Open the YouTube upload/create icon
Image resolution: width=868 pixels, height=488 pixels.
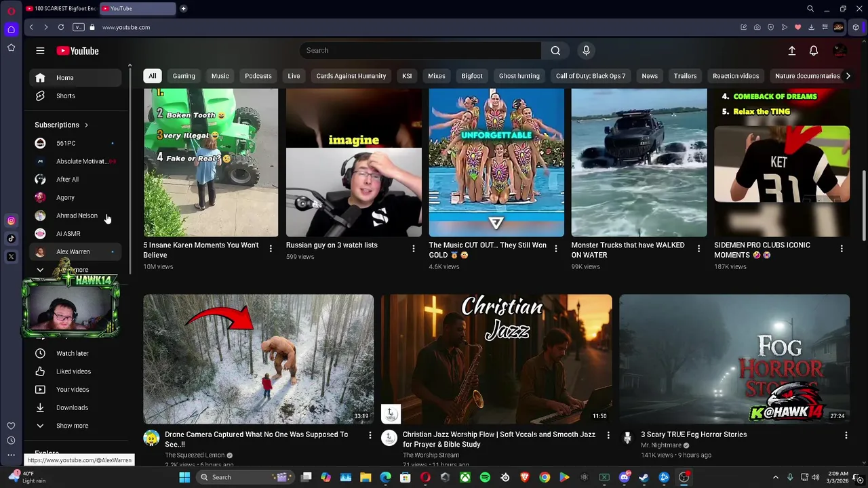[x=791, y=51]
